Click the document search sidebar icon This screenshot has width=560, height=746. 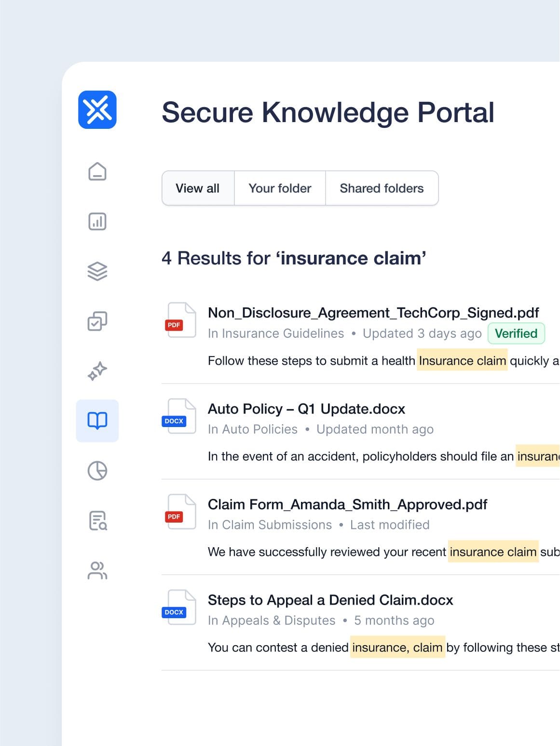tap(98, 521)
